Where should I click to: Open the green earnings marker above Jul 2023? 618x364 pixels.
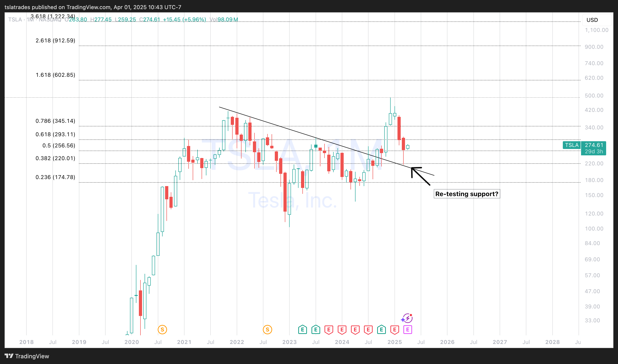(x=316, y=329)
